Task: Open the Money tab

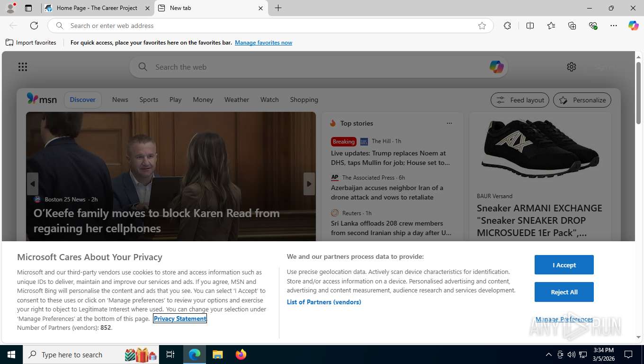Action: pyautogui.click(x=203, y=100)
